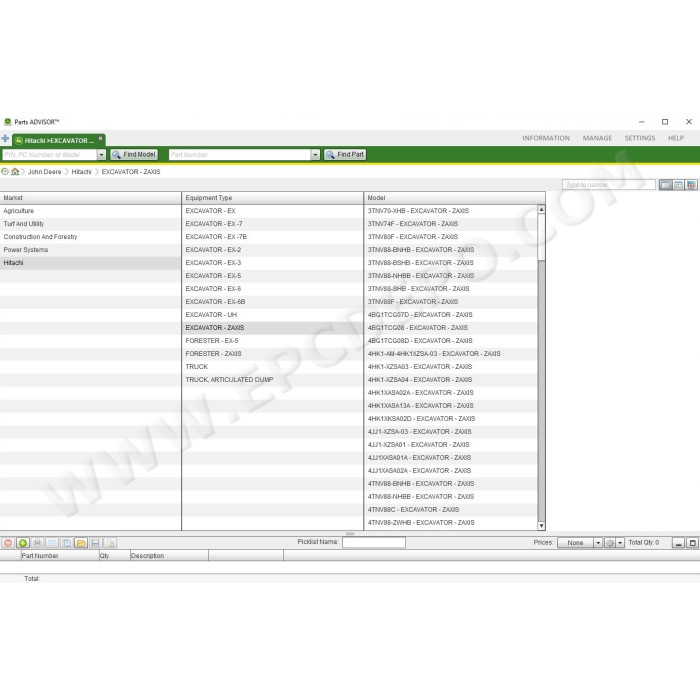Close the Hitachi EXCAVATOR tab
This screenshot has height=700, width=700.
100,138
